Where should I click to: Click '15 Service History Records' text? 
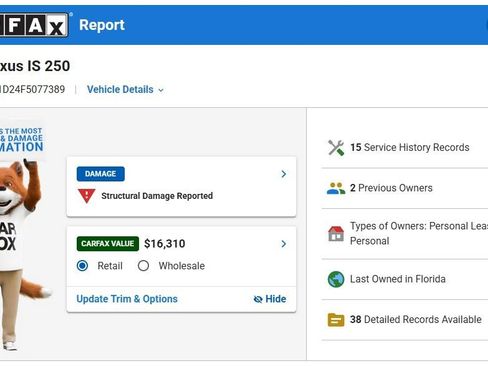coord(410,147)
